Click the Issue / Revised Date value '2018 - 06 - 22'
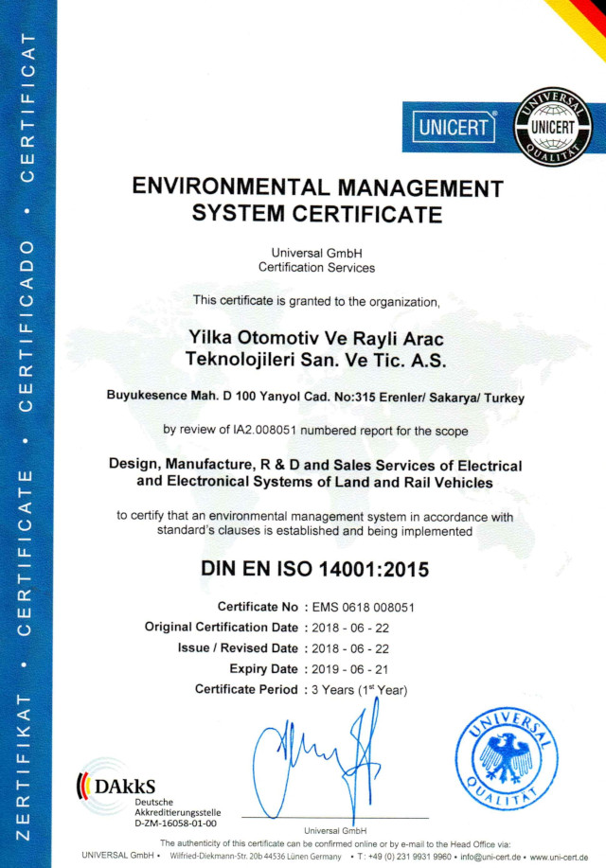This screenshot has height=868, width=606. pos(350,648)
